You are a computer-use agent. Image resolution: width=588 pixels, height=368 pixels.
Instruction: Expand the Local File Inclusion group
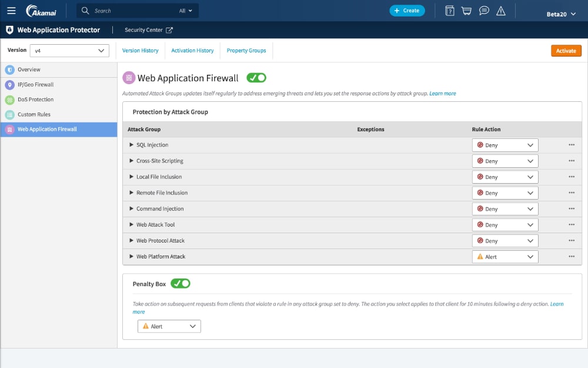131,177
